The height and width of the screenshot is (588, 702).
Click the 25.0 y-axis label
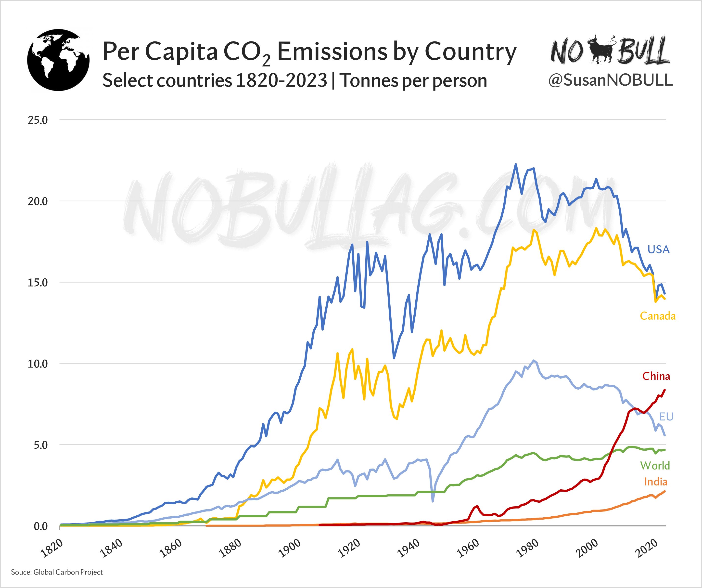click(38, 120)
